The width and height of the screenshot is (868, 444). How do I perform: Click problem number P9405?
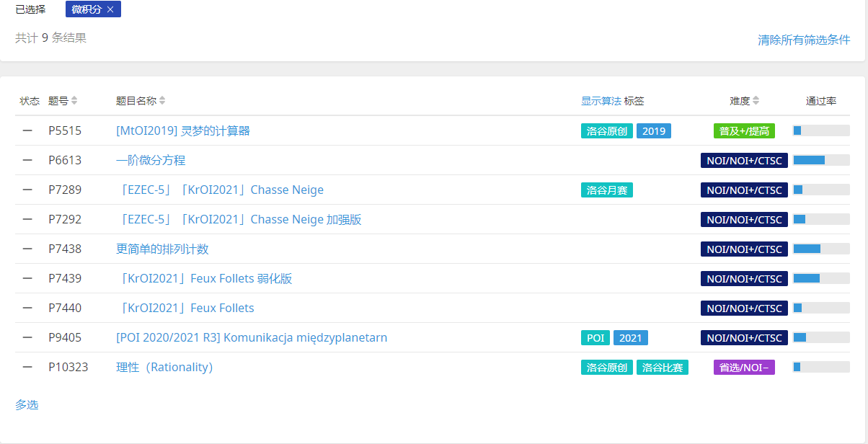(65, 338)
